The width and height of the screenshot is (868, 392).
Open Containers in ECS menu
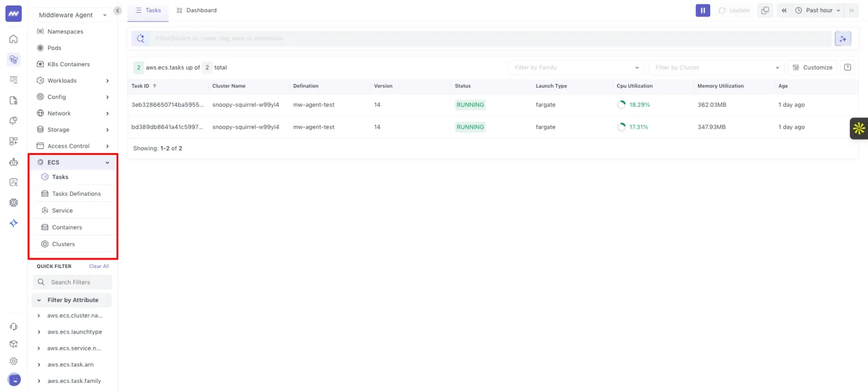pyautogui.click(x=67, y=227)
